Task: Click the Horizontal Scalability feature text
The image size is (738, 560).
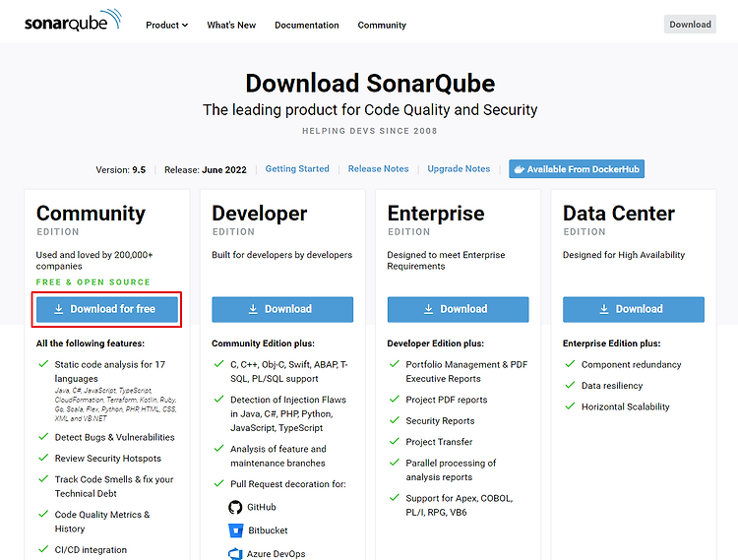Action: tap(625, 406)
